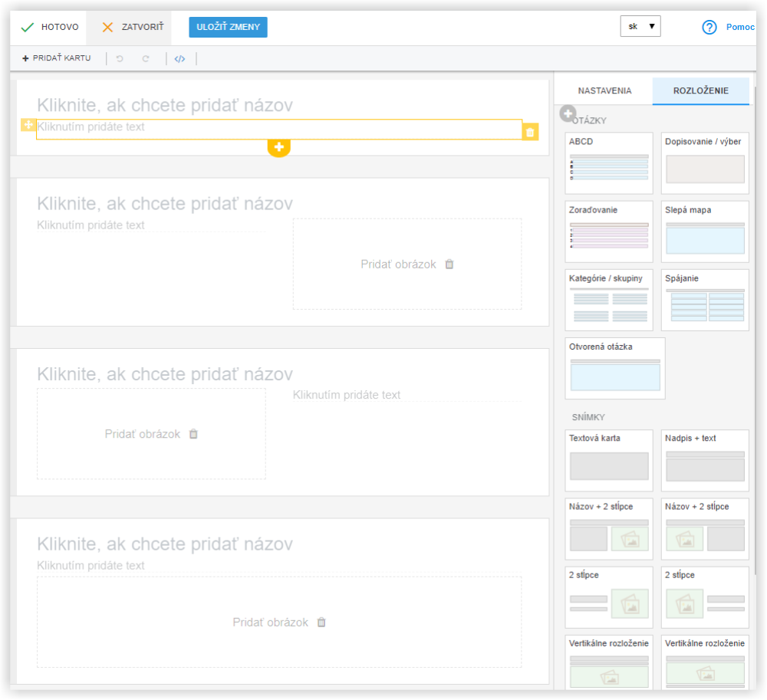Select the Otvorená otázka layout
Image resolution: width=767 pixels, height=700 pixels.
point(615,368)
